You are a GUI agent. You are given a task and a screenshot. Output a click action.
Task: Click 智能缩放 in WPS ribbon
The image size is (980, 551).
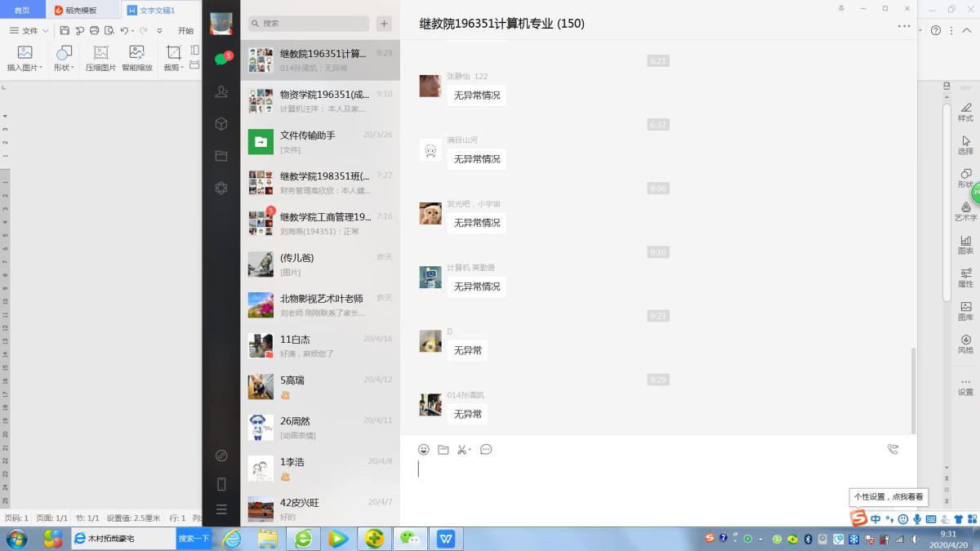click(x=136, y=59)
